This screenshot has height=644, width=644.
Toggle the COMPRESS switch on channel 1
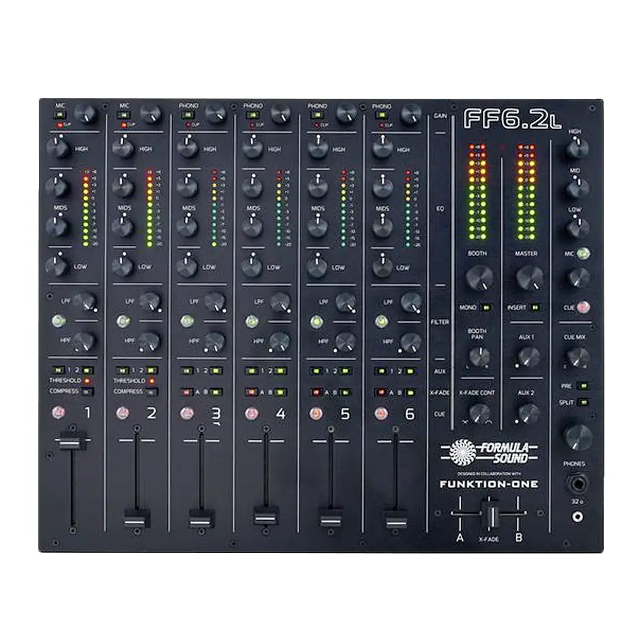pos(87,392)
